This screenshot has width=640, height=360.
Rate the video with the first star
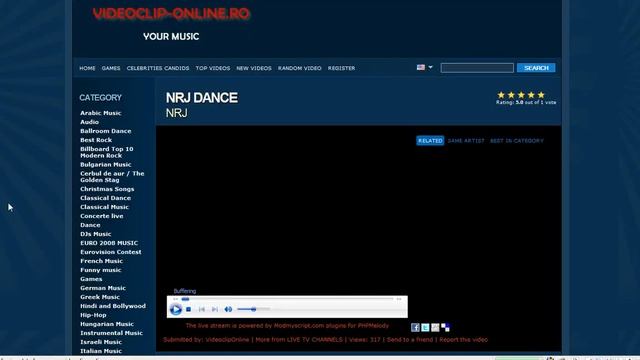(x=501, y=95)
